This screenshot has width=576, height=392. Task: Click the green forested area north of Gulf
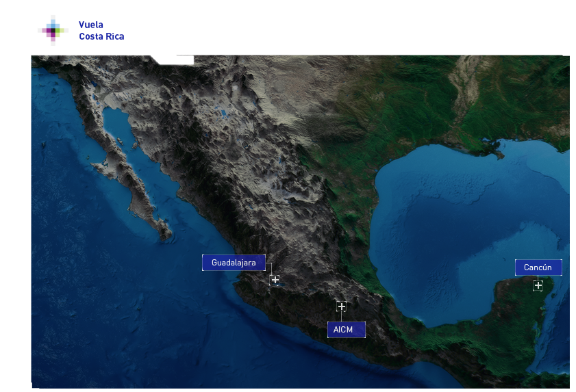pos(425,103)
